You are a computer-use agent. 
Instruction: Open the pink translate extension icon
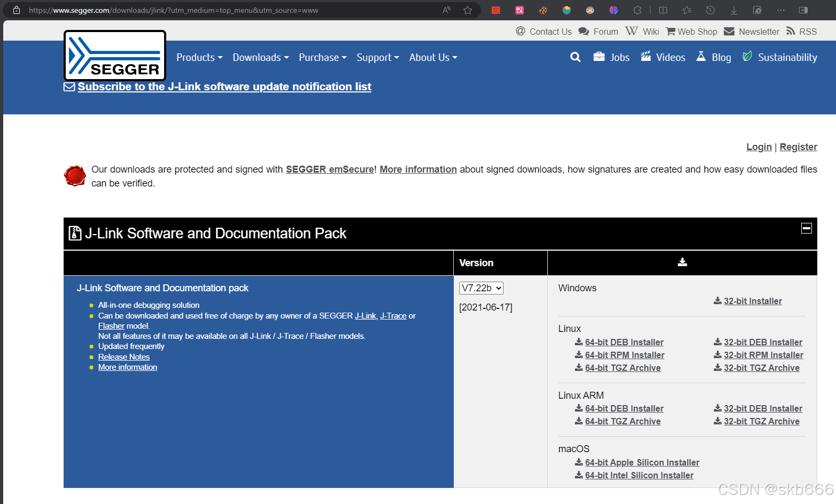tap(520, 10)
